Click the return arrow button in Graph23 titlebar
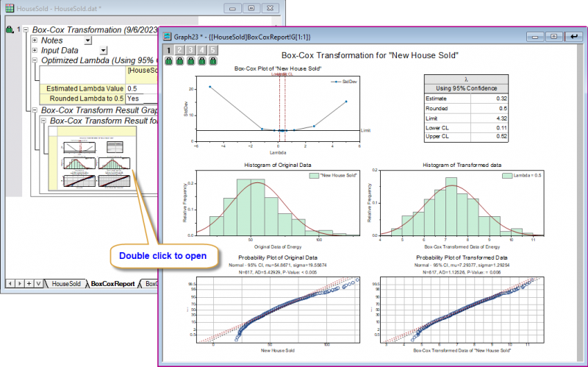Viewport: 588px width, 367px height. (574, 37)
